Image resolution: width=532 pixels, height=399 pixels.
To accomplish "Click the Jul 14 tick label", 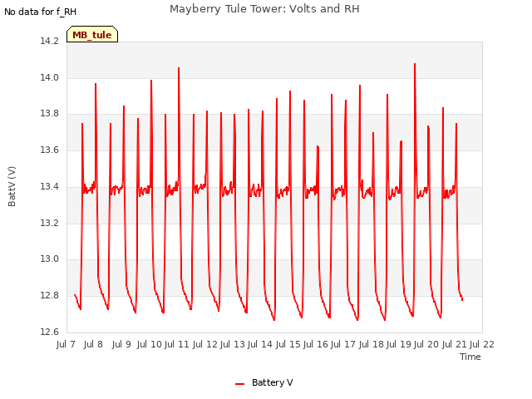I will (260, 344).
